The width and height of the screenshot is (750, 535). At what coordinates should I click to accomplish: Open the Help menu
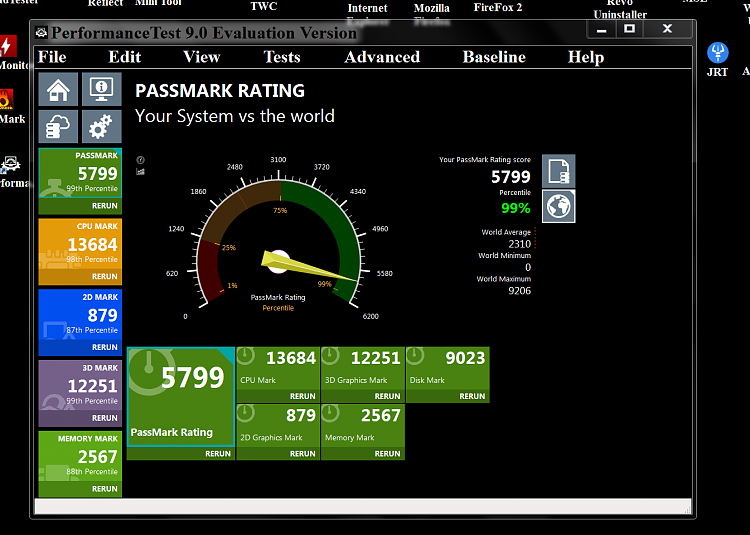click(x=586, y=57)
